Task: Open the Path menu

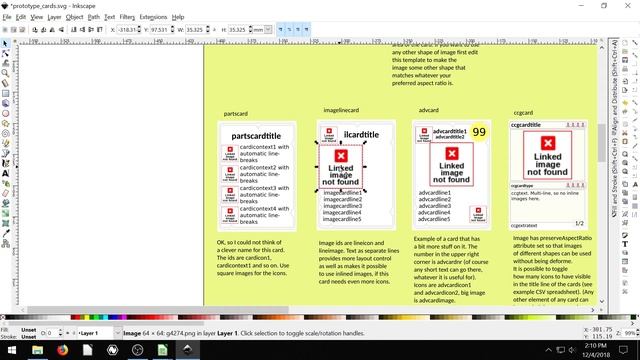Action: point(93,17)
